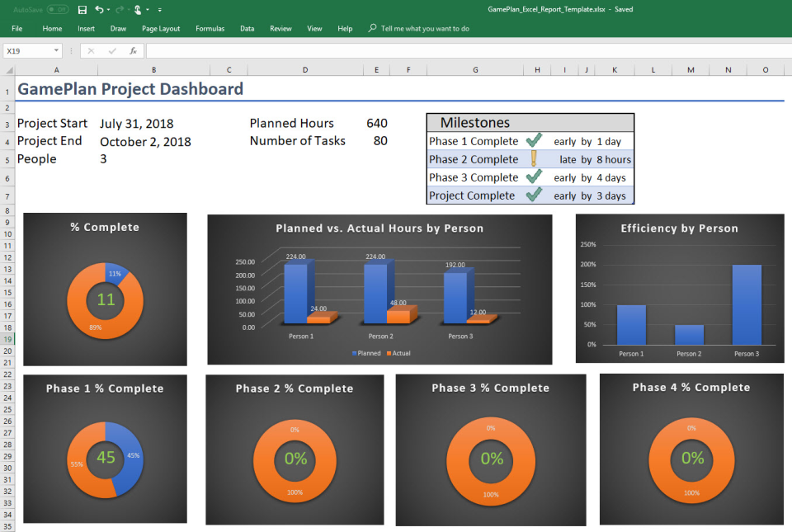Click the Cancel X icon in the formula bar
792x532 pixels.
[91, 50]
